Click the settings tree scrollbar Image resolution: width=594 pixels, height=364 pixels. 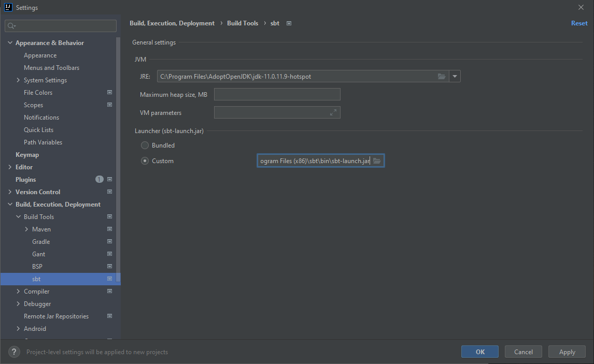(x=119, y=159)
